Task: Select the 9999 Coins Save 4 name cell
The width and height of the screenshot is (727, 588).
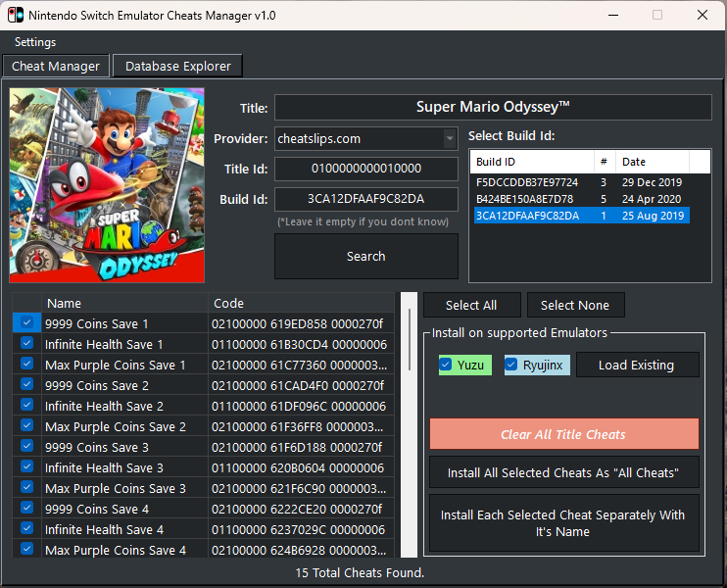Action: (124, 509)
